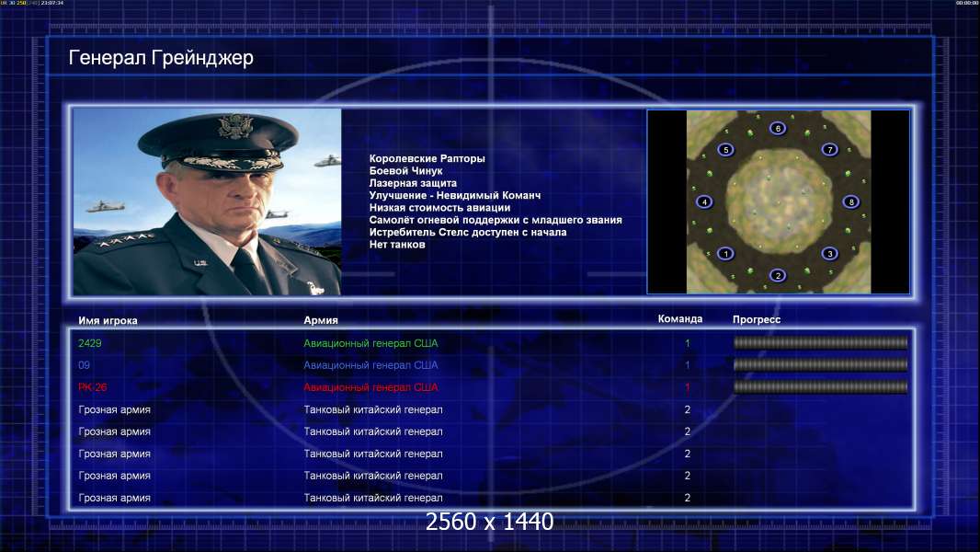Click the loading progress bar for 09

pos(820,364)
